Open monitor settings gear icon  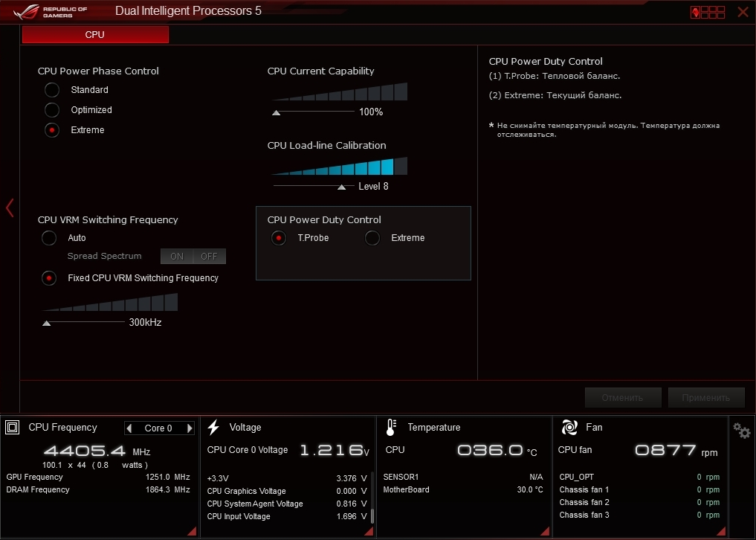(742, 431)
